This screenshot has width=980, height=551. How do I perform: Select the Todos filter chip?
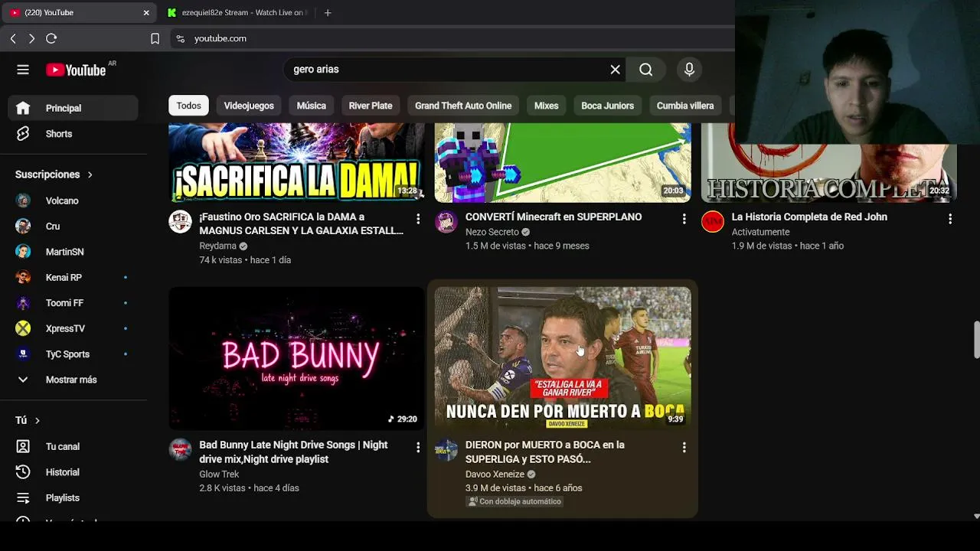coord(188,106)
